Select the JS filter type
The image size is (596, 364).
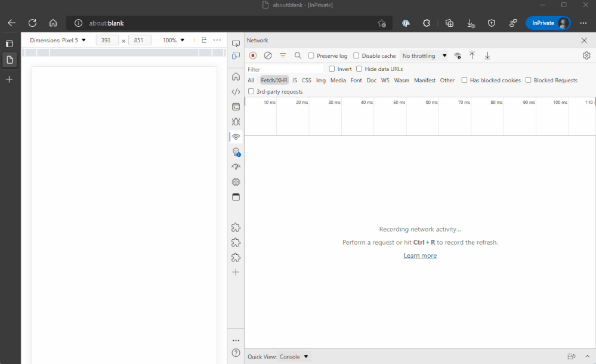tap(295, 80)
